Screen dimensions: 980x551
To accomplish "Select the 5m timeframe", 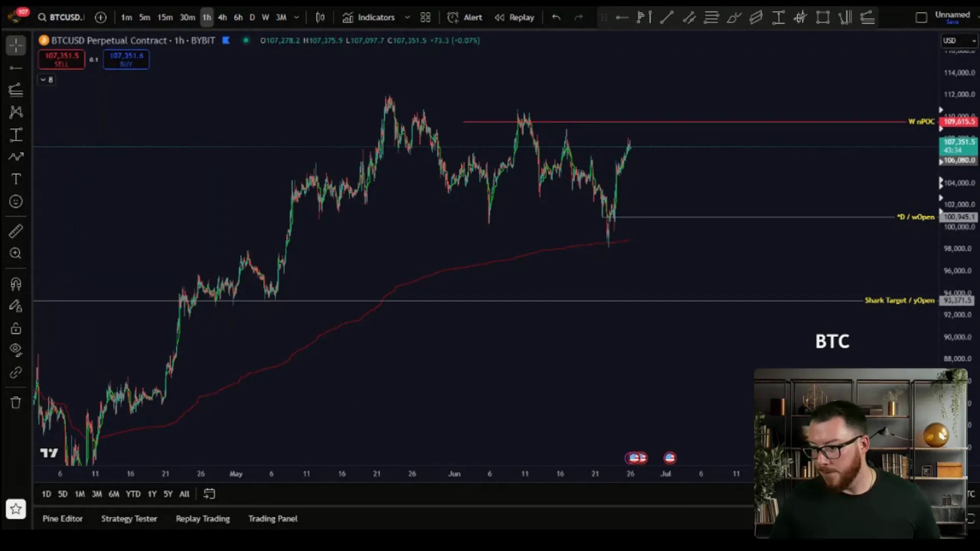I will [145, 17].
